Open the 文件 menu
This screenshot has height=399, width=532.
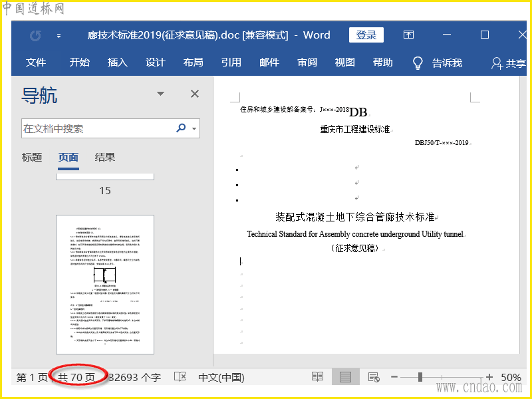36,63
